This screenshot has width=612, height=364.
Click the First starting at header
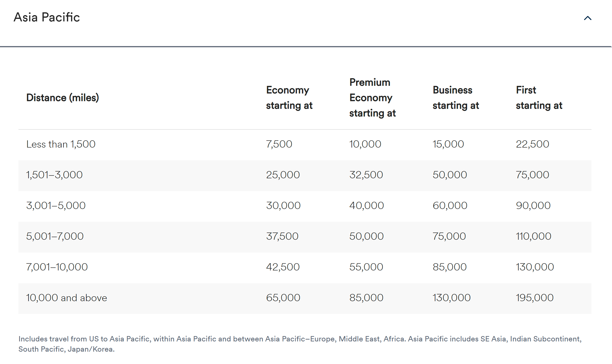point(539,98)
